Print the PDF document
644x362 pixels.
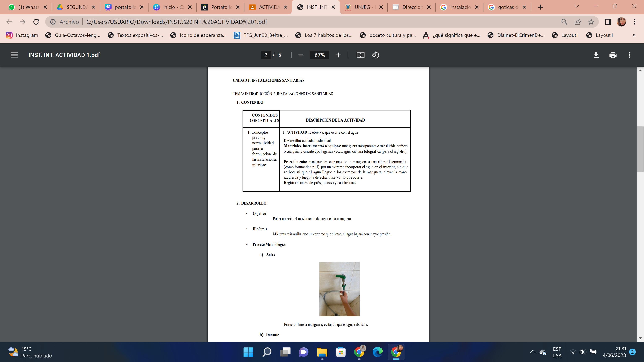coord(613,55)
